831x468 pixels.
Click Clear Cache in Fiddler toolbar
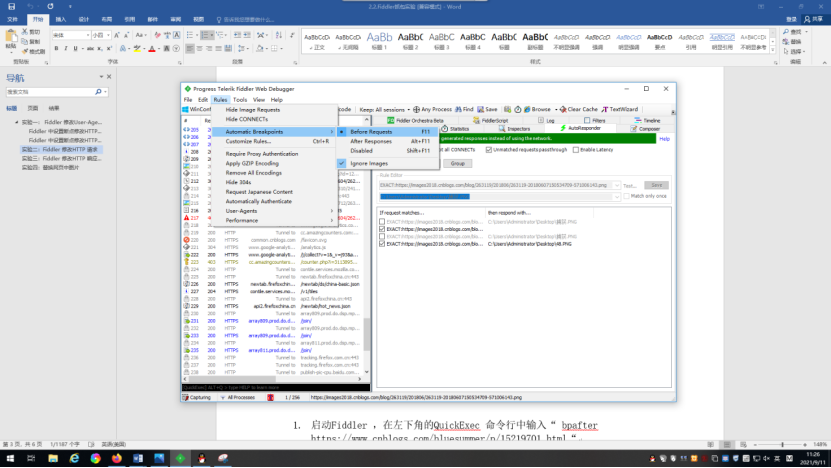pyautogui.click(x=578, y=109)
